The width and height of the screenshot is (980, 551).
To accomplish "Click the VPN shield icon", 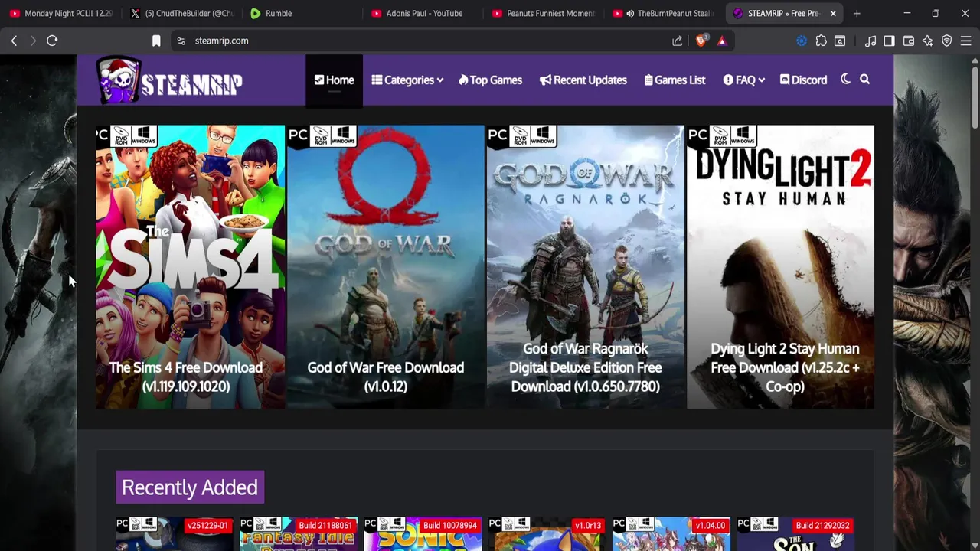I will (947, 41).
